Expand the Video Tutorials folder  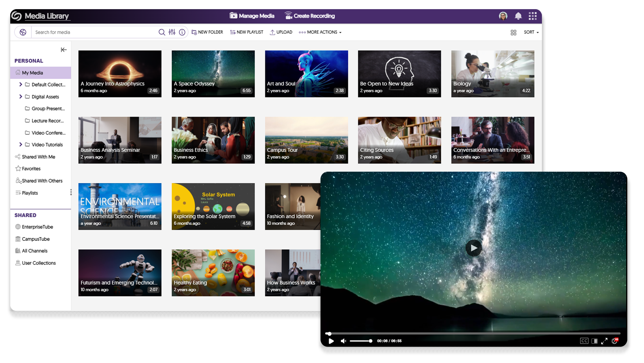[20, 144]
